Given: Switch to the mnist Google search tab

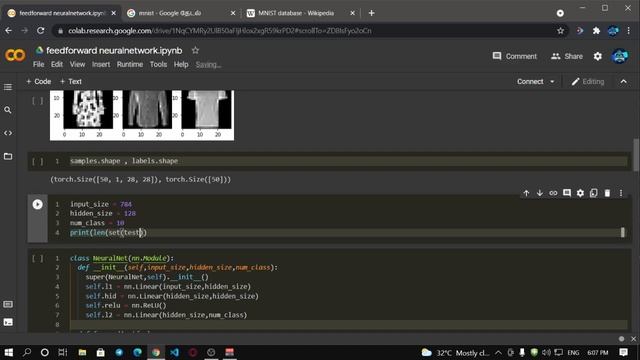Looking at the screenshot, I should (181, 13).
